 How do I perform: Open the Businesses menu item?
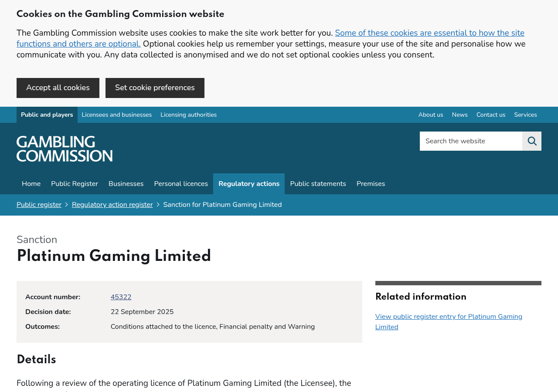coord(126,184)
